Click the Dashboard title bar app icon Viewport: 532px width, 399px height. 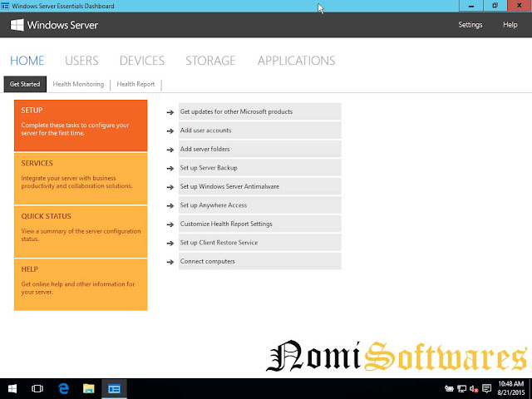[x=5, y=6]
